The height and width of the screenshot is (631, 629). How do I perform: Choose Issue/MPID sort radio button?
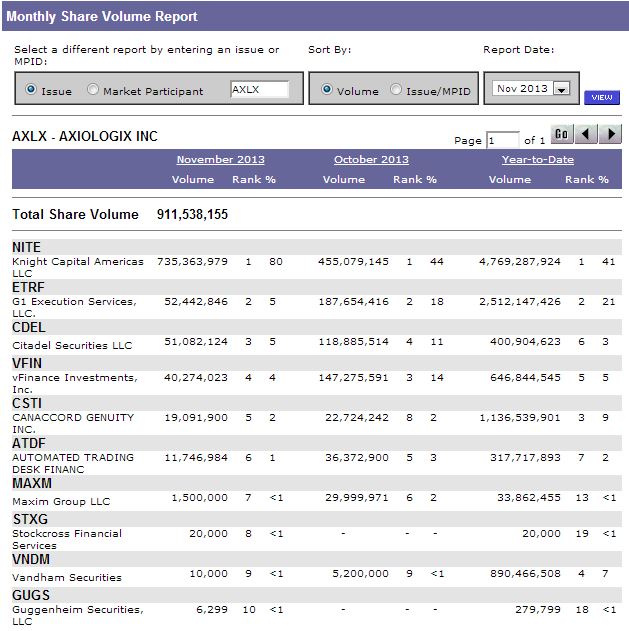(x=396, y=89)
